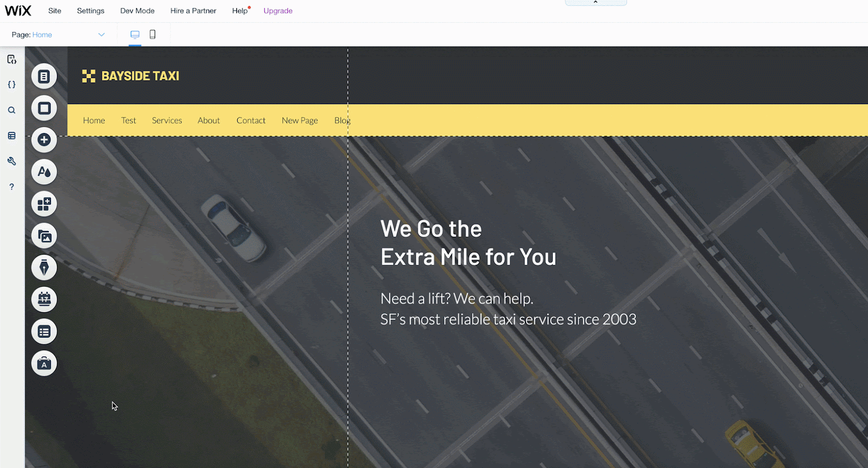Switch to desktop view
868x468 pixels.
click(135, 35)
